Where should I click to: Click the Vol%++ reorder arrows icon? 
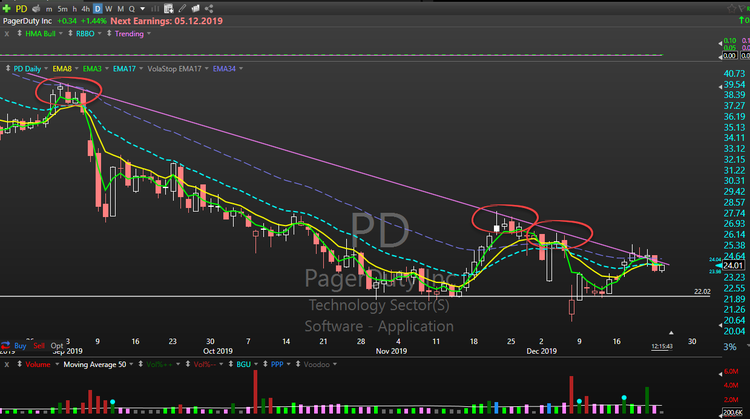tap(141, 364)
